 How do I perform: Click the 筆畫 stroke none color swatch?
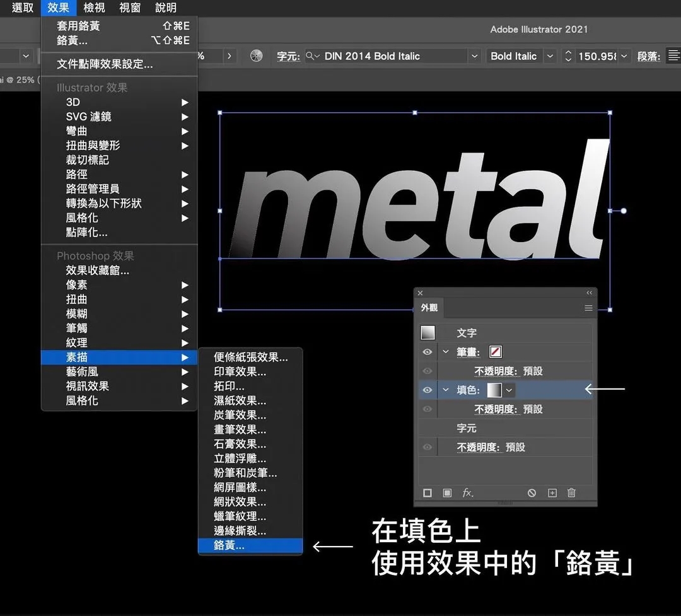point(496,352)
